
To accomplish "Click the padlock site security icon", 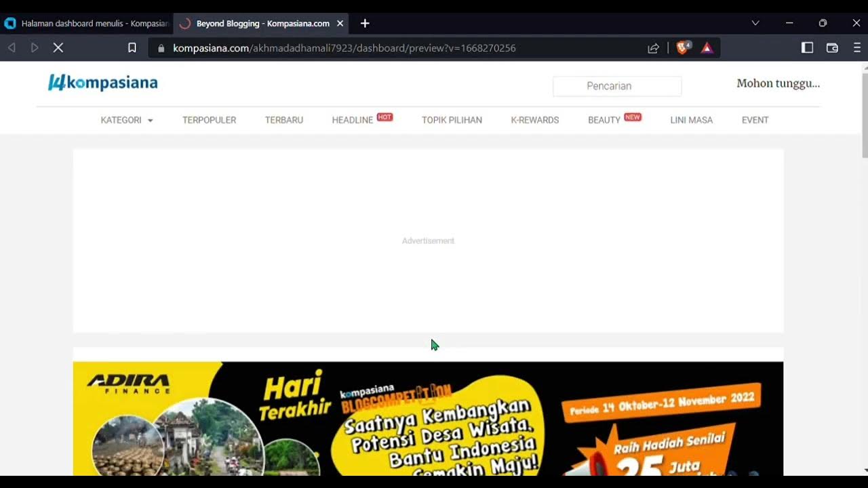I will point(161,48).
